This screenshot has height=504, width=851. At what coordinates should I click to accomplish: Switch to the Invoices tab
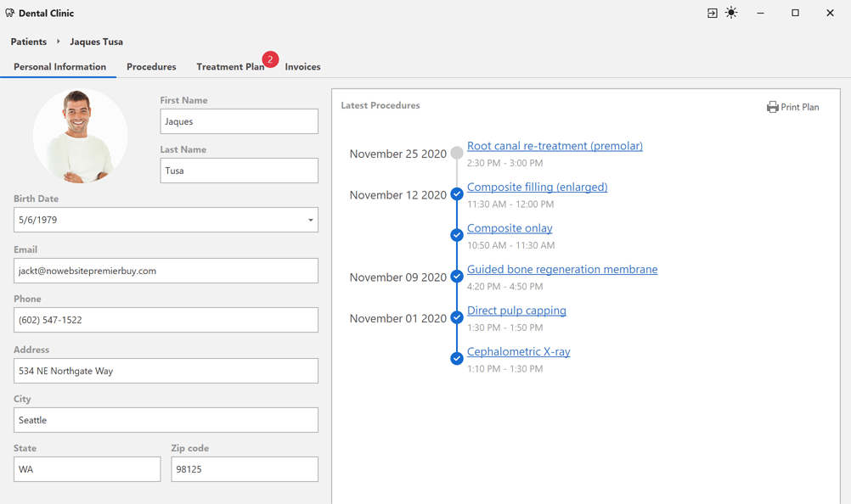click(x=302, y=66)
